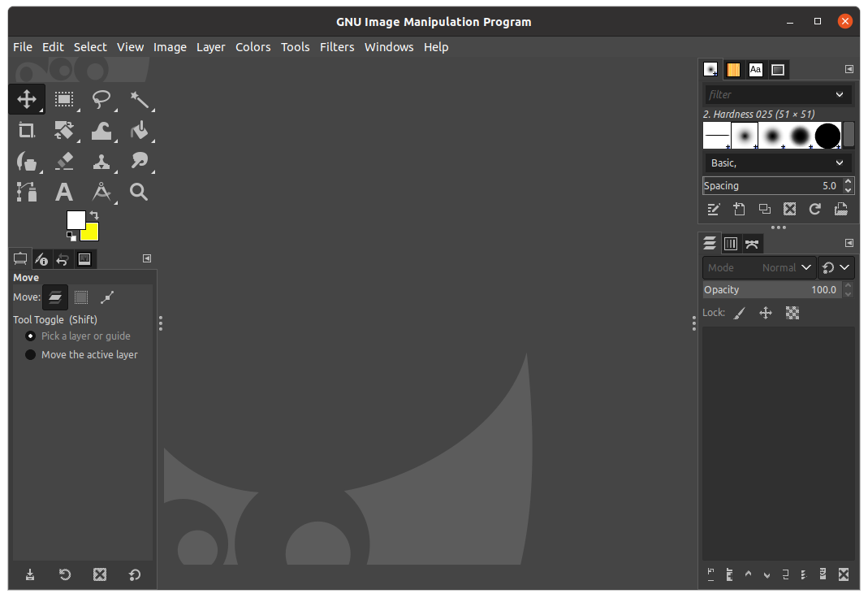Restore tool preset in tool options
Viewport: 868px width, 598px height.
pos(65,574)
